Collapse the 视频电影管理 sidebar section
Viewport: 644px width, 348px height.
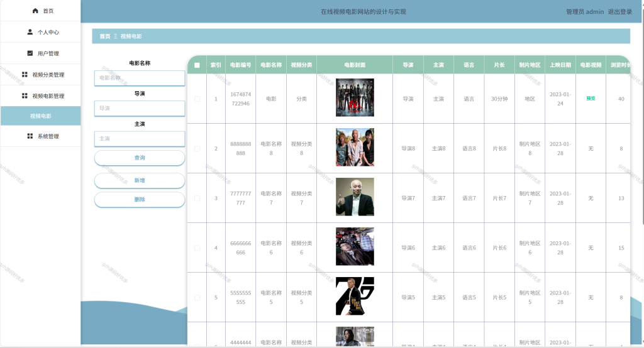click(41, 96)
